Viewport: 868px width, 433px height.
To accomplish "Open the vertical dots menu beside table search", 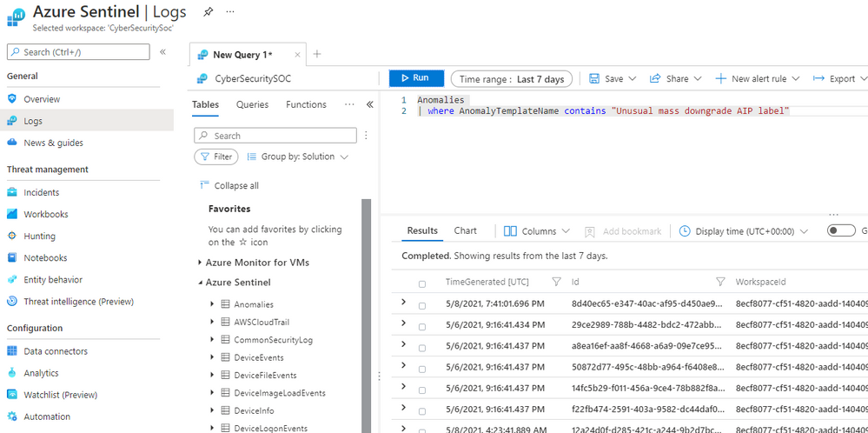I will click(x=366, y=136).
